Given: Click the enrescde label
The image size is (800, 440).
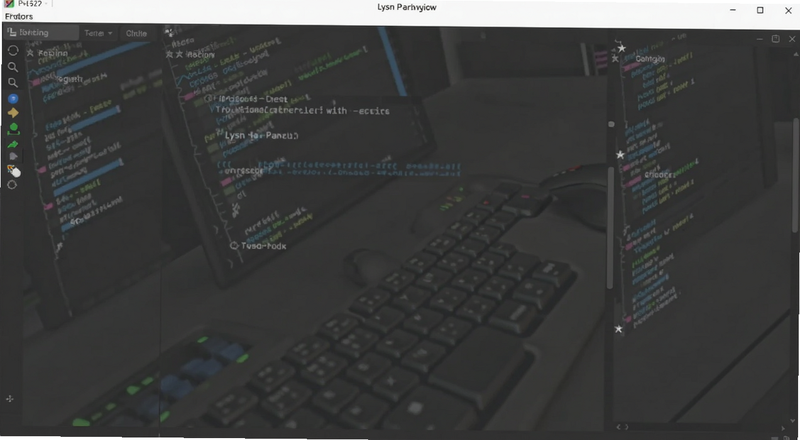Looking at the screenshot, I should pos(244,171).
